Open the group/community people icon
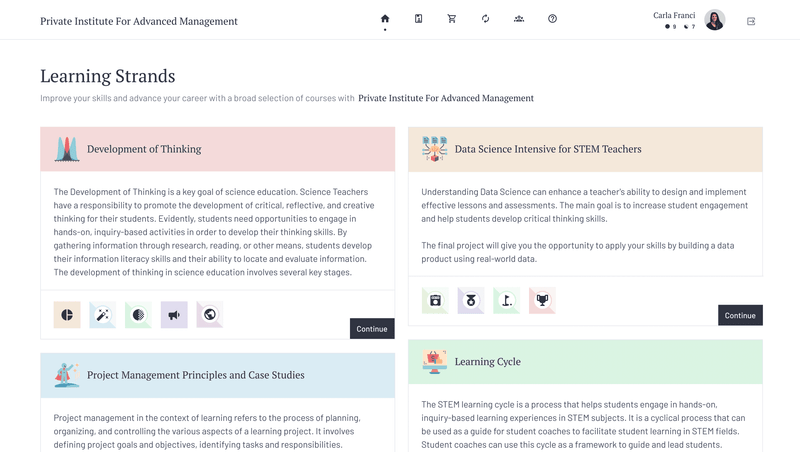 (x=519, y=19)
